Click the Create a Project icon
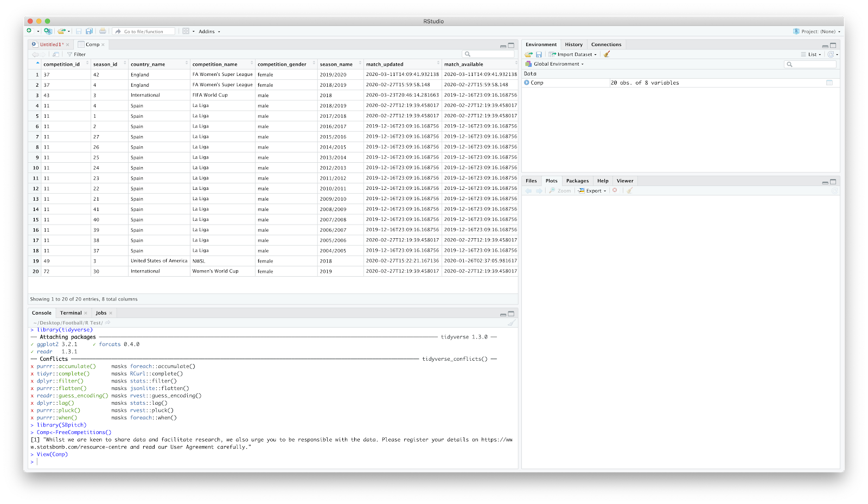This screenshot has height=504, width=868. click(x=48, y=31)
